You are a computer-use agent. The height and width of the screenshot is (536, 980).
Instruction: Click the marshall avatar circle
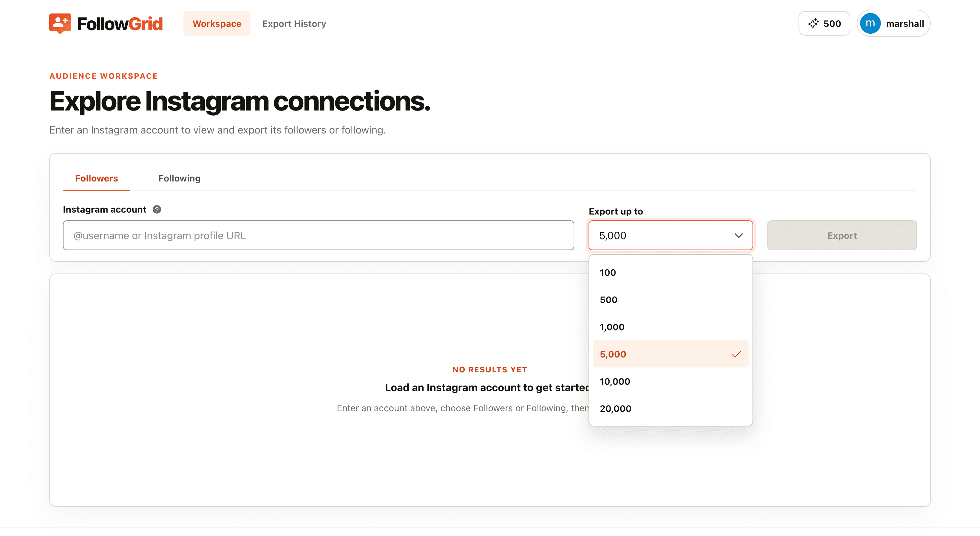(x=870, y=24)
